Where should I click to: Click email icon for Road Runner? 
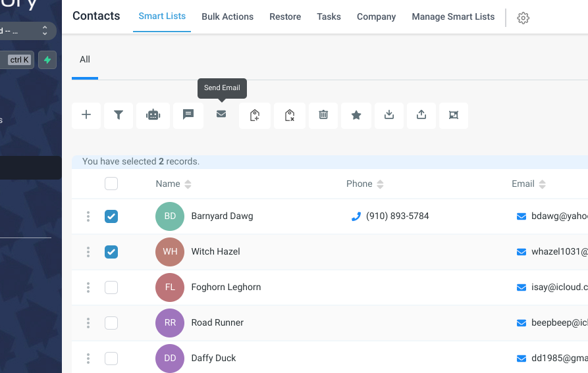click(521, 323)
